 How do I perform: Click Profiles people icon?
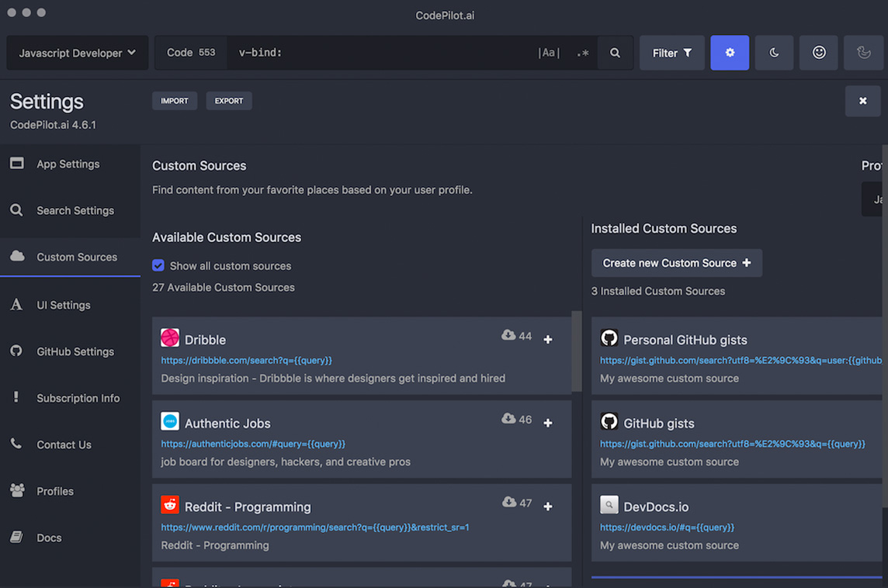(x=17, y=490)
